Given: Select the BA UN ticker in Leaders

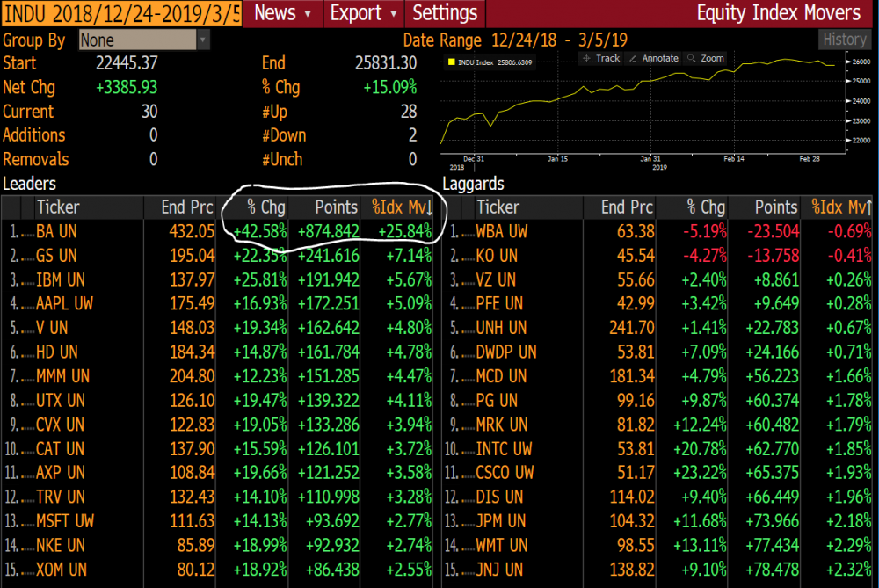Looking at the screenshot, I should pyautogui.click(x=56, y=231).
